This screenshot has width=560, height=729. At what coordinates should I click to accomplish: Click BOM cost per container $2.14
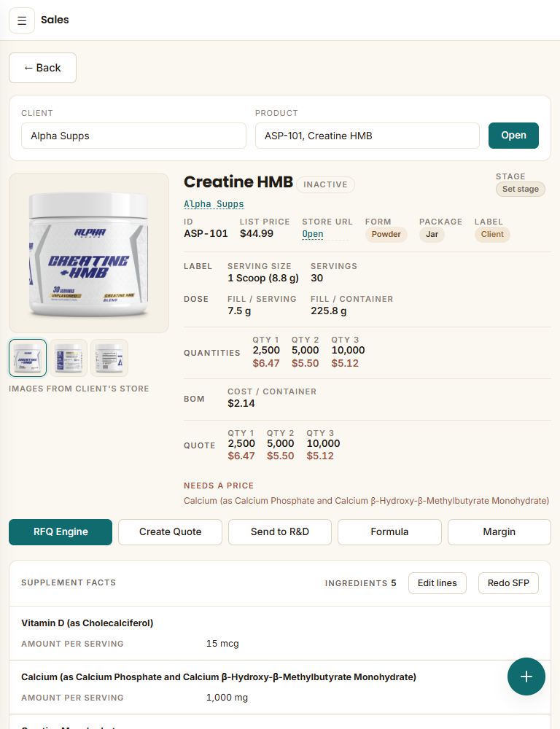pyautogui.click(x=241, y=404)
